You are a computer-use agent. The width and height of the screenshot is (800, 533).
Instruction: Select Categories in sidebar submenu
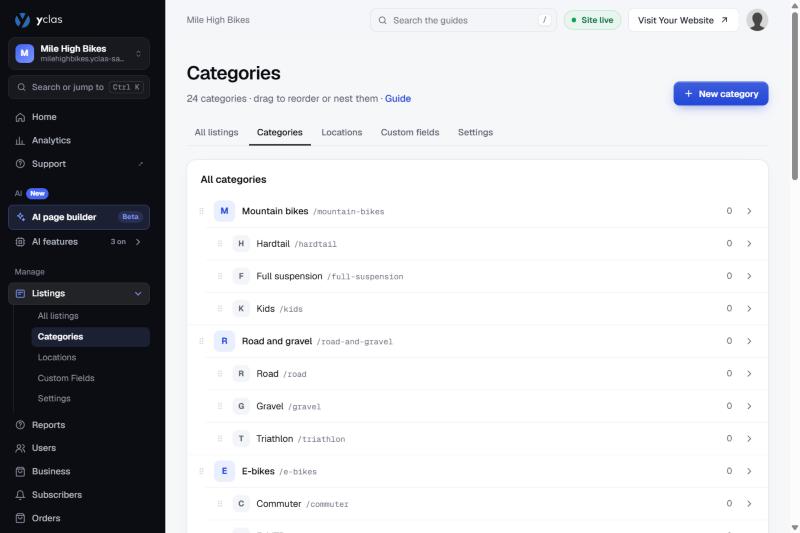point(90,337)
